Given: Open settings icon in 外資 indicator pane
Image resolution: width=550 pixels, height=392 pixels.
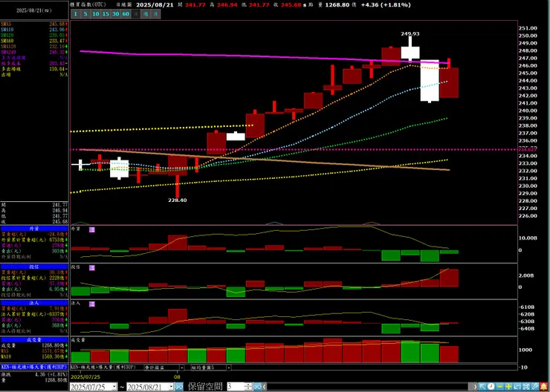Looking at the screenshot, I should click(92, 229).
